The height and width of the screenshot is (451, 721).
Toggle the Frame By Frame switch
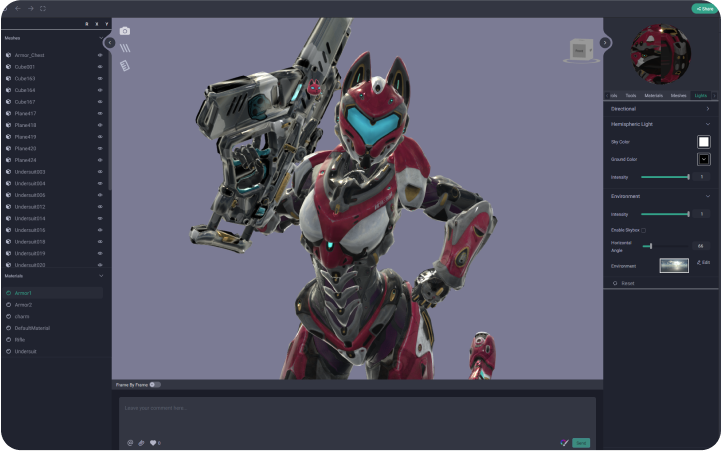(154, 384)
